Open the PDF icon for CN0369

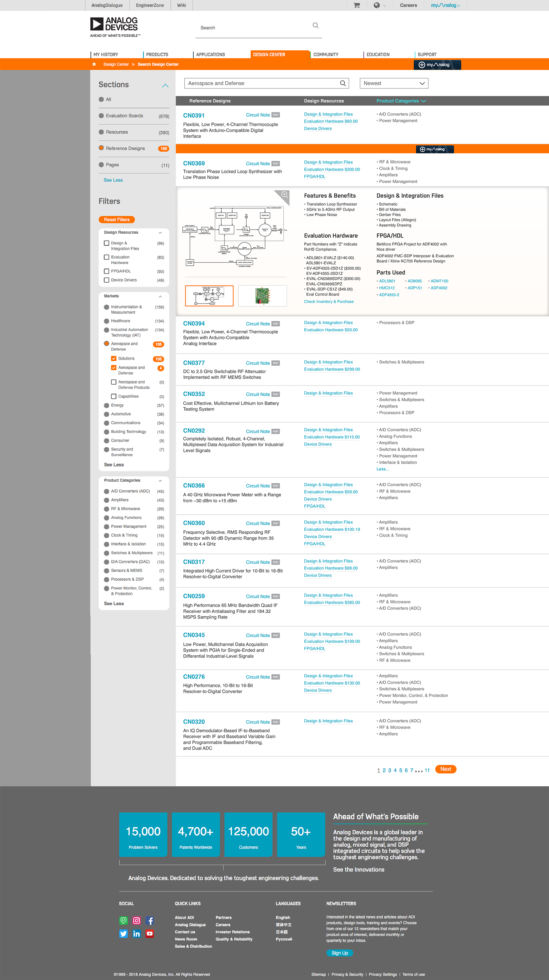click(x=276, y=164)
